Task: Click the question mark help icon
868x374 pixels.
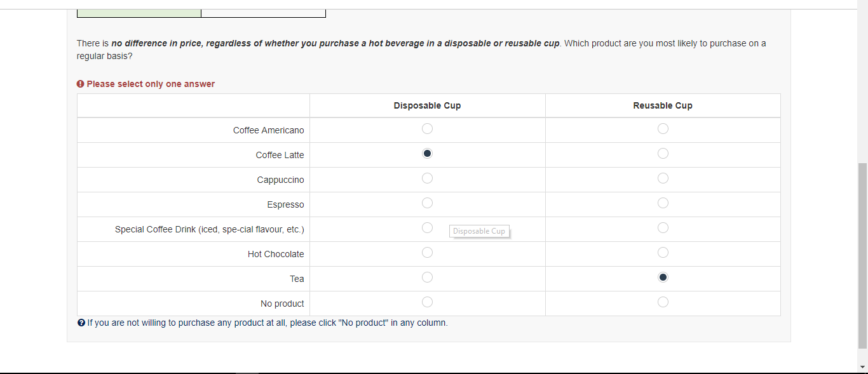Action: (x=81, y=323)
